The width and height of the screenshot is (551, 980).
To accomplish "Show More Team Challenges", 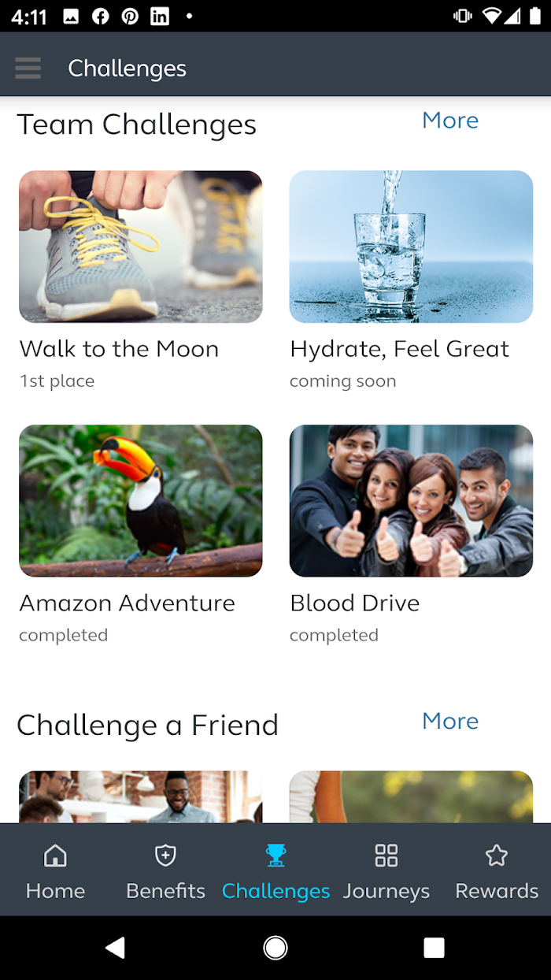I will [x=450, y=120].
